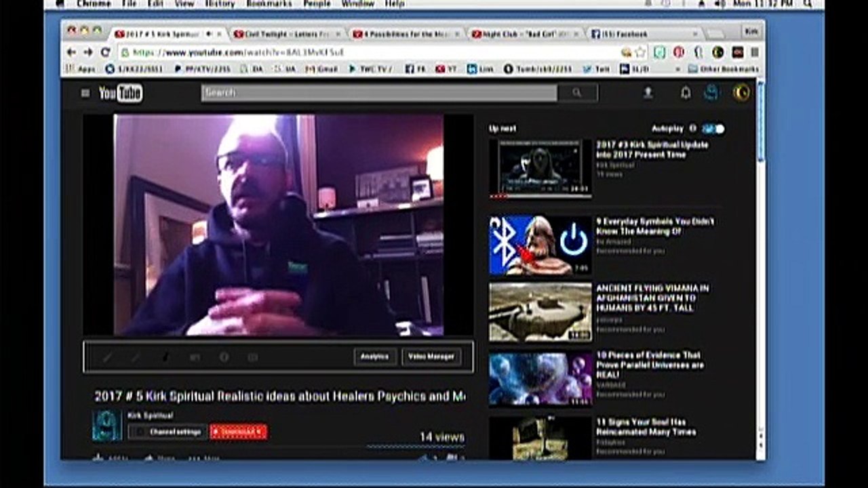
Task: Click the Video Manager button
Action: click(x=431, y=357)
